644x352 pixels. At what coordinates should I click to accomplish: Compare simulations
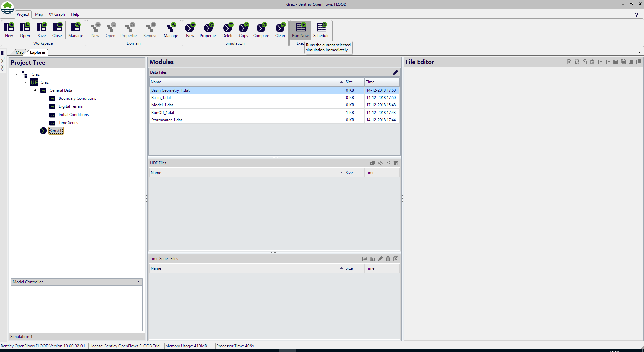tap(261, 30)
